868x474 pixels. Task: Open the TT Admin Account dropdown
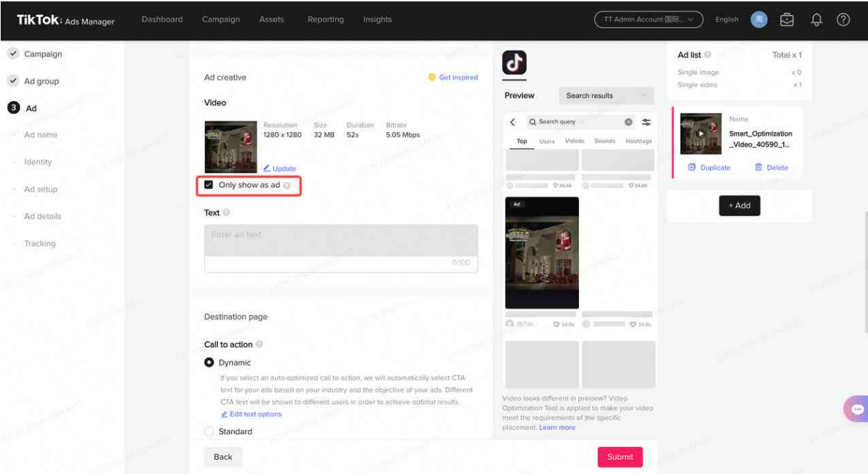point(649,20)
